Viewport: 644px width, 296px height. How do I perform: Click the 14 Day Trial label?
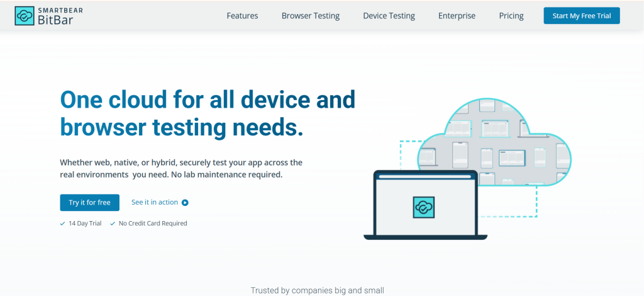(84, 224)
